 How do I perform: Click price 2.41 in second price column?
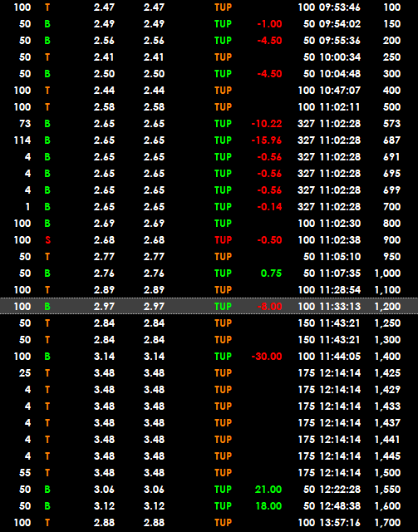[x=154, y=57]
